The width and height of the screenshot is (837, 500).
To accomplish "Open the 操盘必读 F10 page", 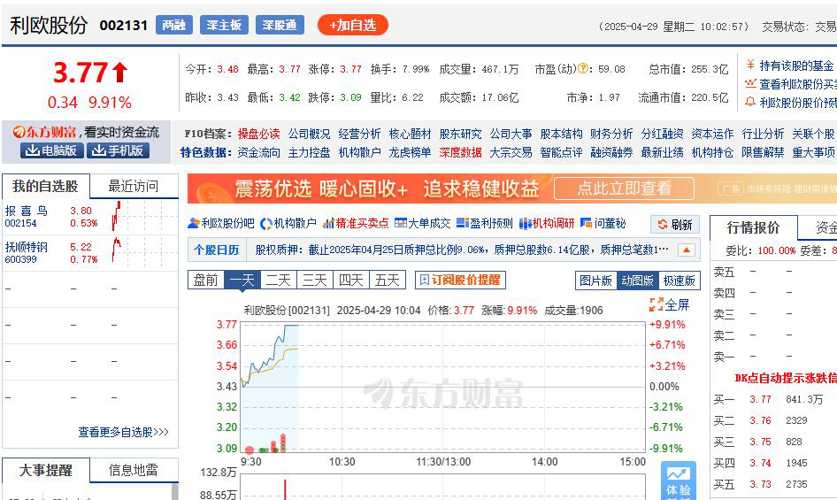I will click(258, 134).
